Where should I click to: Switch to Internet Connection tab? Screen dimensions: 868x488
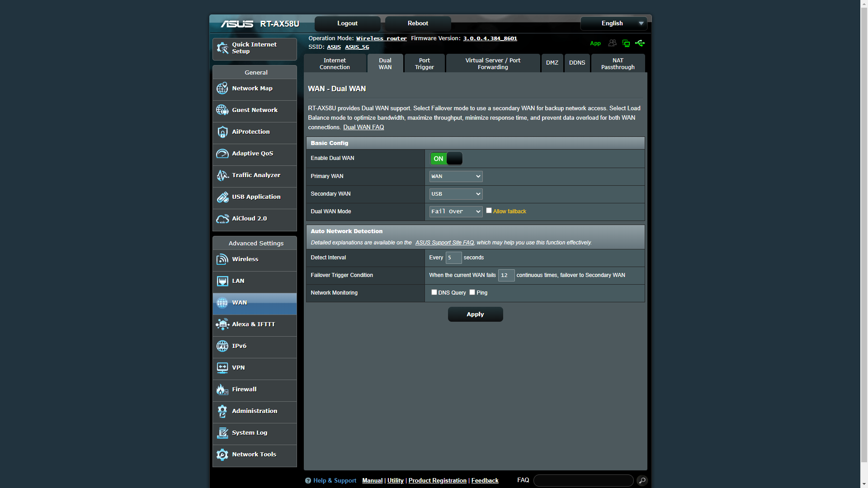[x=335, y=64]
